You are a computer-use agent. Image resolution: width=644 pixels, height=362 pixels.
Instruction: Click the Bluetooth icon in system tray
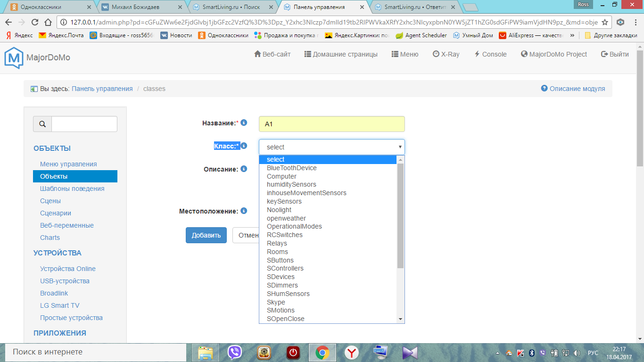click(531, 353)
